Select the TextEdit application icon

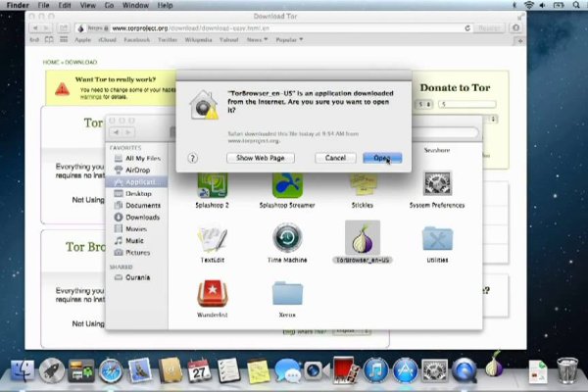[x=213, y=238]
